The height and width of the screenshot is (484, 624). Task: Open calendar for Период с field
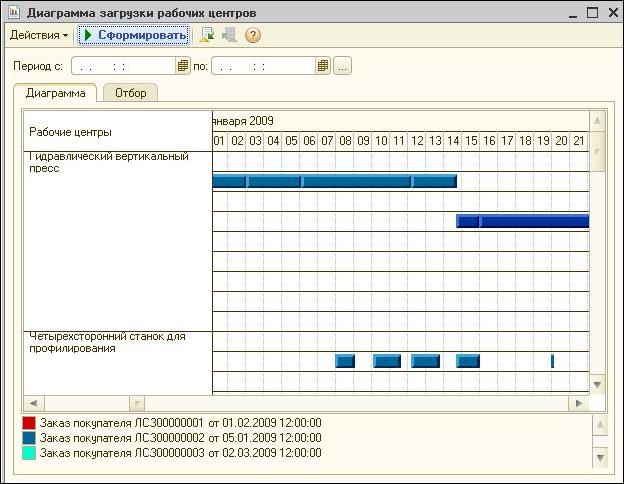[182, 66]
